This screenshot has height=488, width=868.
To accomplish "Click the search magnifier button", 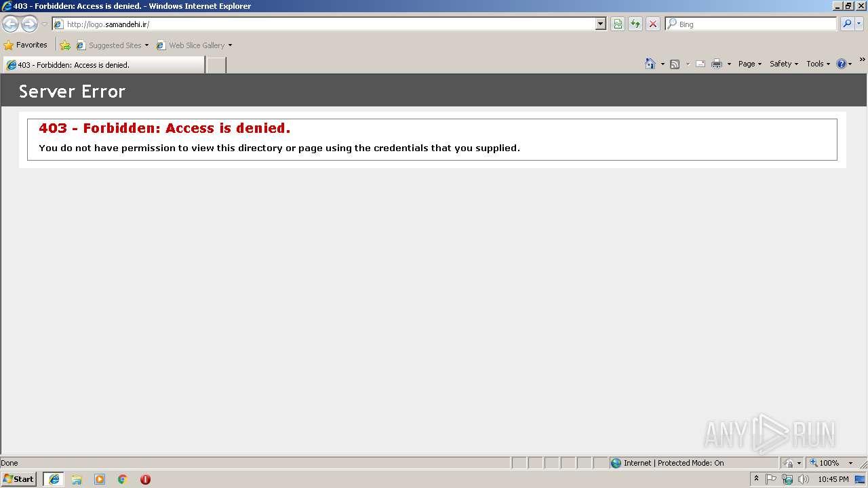I will click(847, 24).
